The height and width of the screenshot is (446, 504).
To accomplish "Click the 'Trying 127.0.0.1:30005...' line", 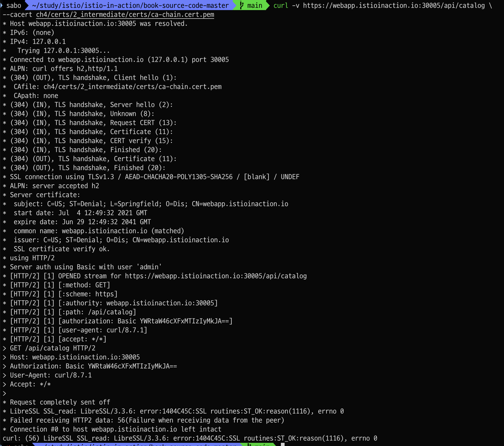I will 56,51.
